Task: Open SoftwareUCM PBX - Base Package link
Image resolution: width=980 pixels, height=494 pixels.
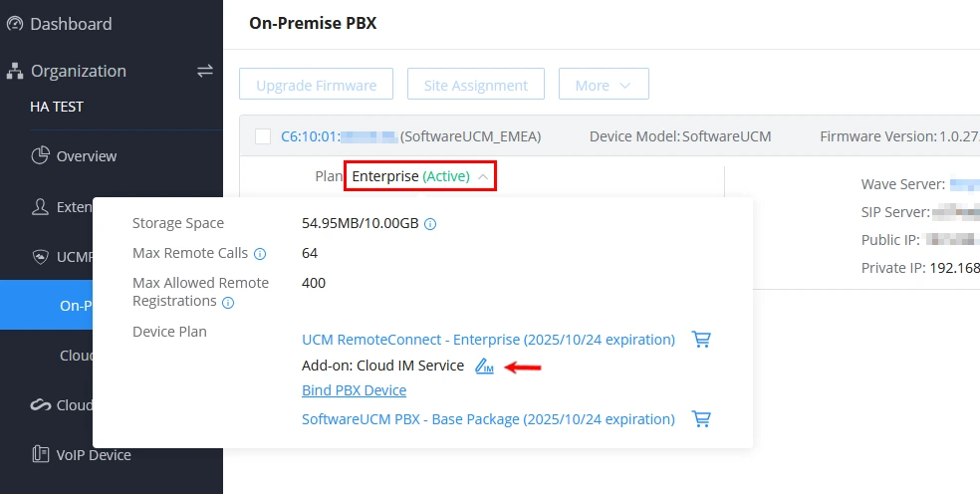Action: click(x=488, y=419)
